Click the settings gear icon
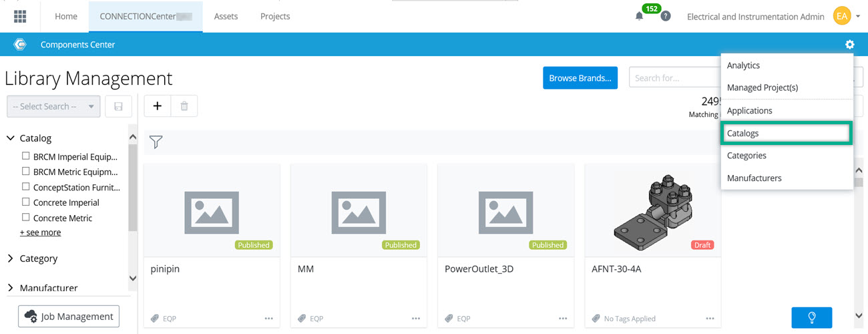This screenshot has height=334, width=868. coord(849,45)
